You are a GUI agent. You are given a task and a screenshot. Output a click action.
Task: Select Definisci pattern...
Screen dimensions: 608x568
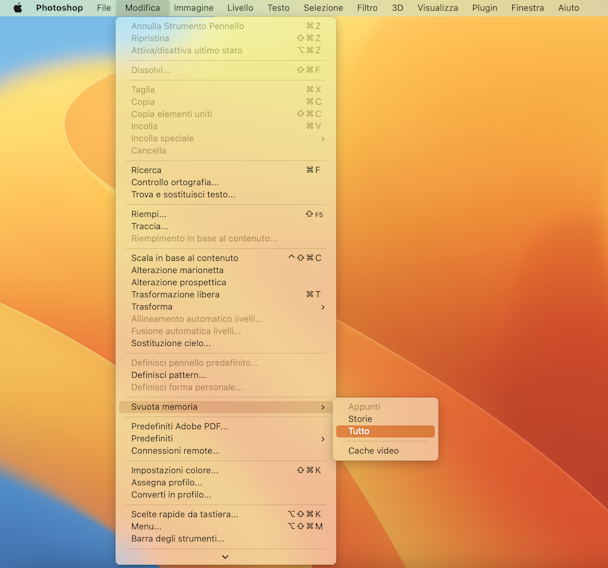tap(226, 375)
